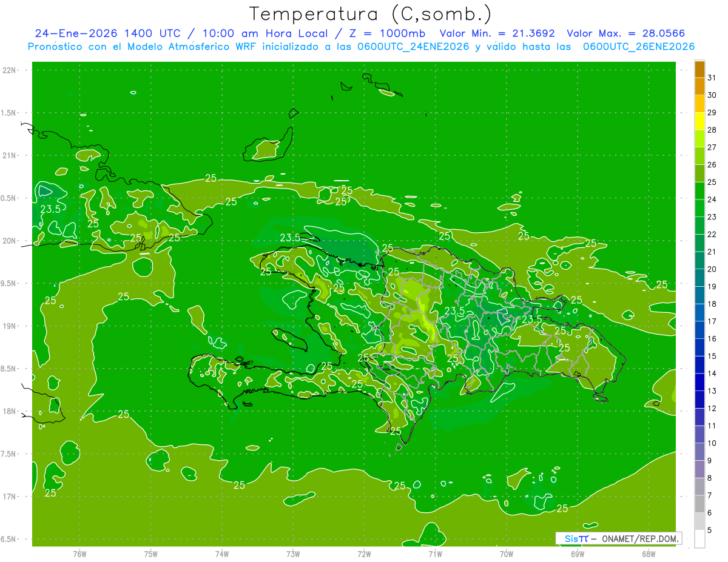Click the "21N" latitude axis label

(8, 155)
